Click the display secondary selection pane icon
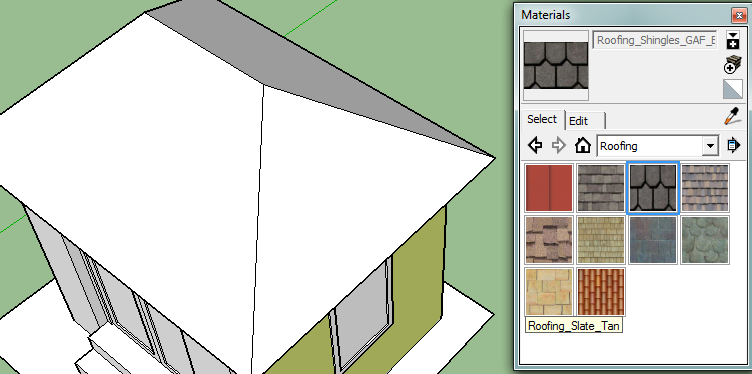The height and width of the screenshot is (374, 752). 733,40
